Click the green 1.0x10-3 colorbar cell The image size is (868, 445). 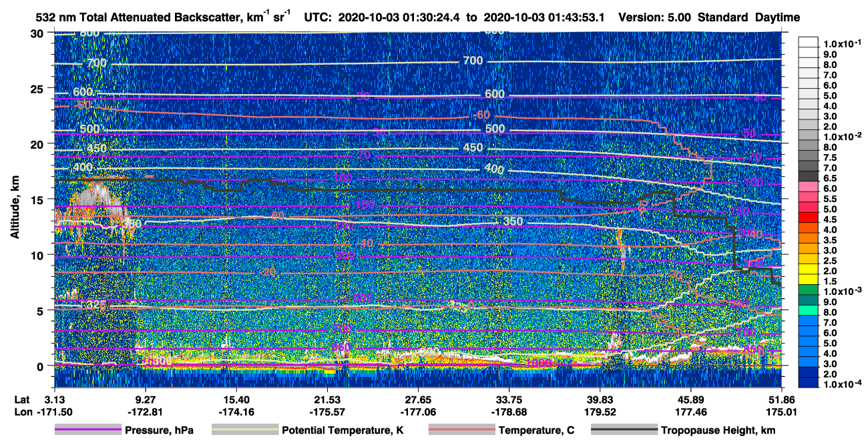coord(809,292)
